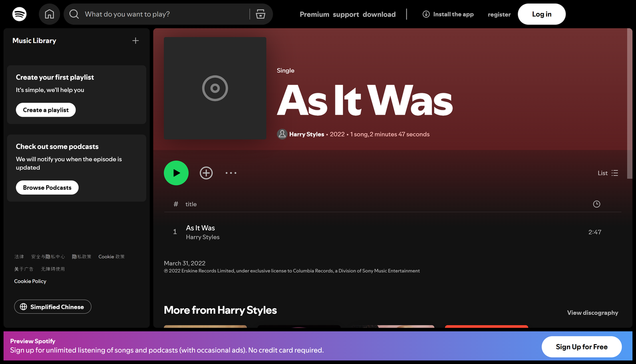Click the clock duration column header
636x364 pixels.
pyautogui.click(x=597, y=204)
